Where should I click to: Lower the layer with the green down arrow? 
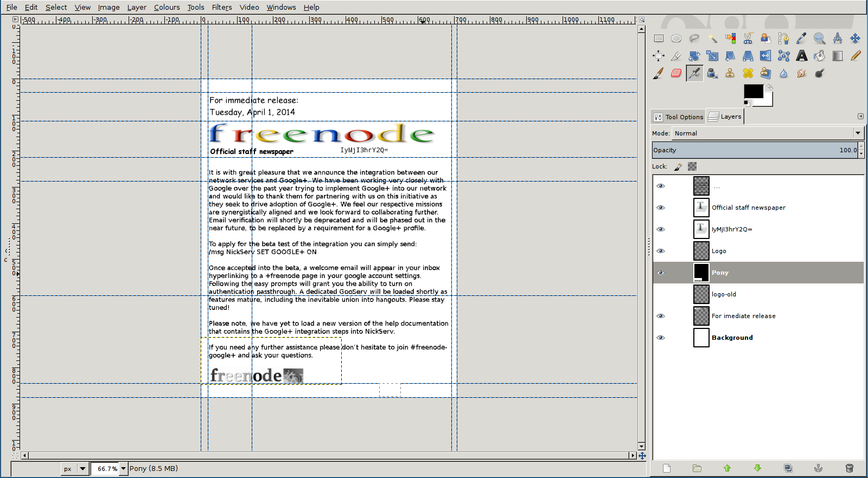tap(758, 468)
